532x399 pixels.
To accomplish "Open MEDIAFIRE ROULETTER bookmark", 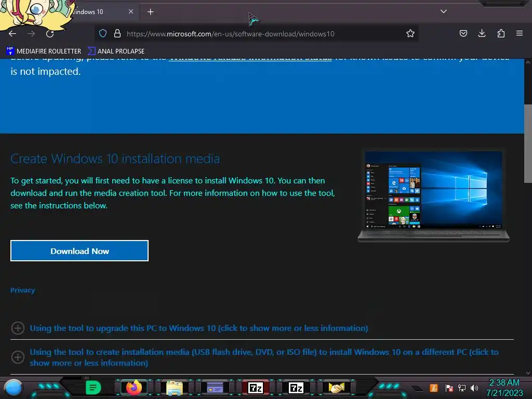I will pos(44,51).
